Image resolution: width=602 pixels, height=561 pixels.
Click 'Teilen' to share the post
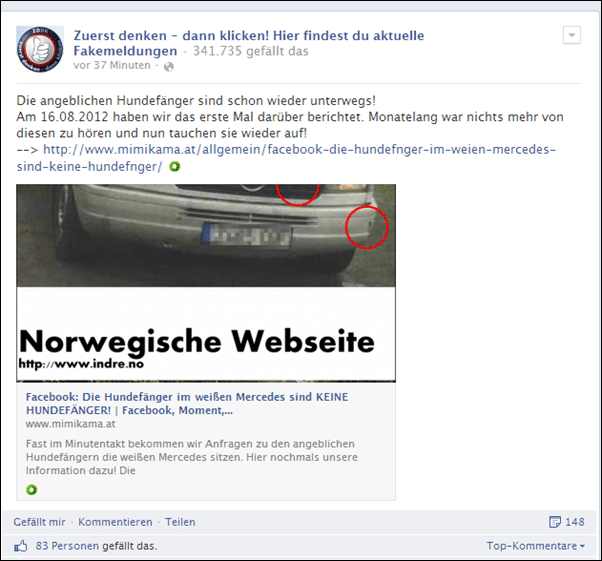180,522
